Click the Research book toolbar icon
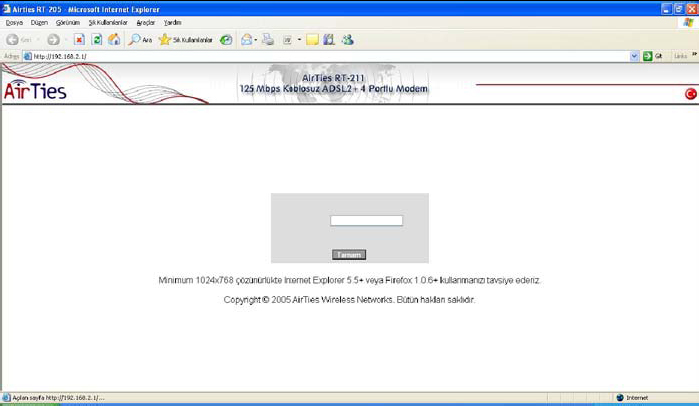The height and width of the screenshot is (406, 699). tap(329, 40)
